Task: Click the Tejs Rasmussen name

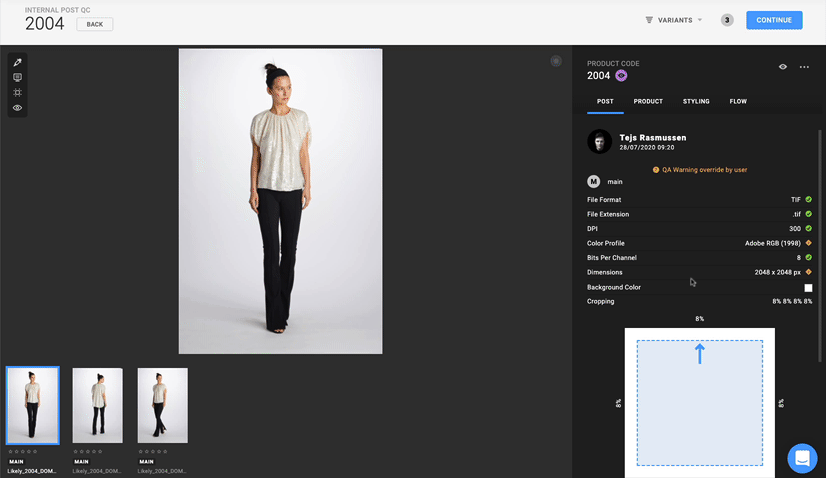Action: pos(653,138)
